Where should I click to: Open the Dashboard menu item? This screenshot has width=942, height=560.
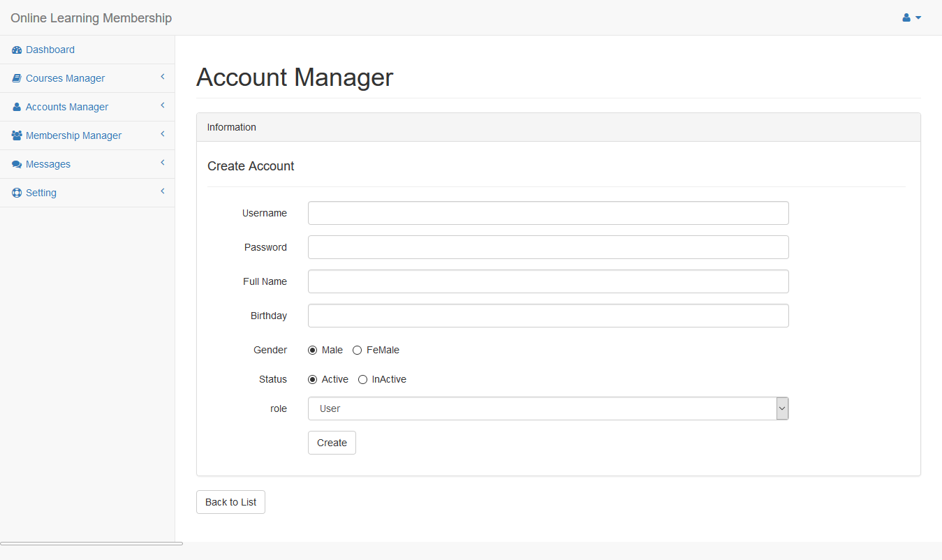click(50, 50)
